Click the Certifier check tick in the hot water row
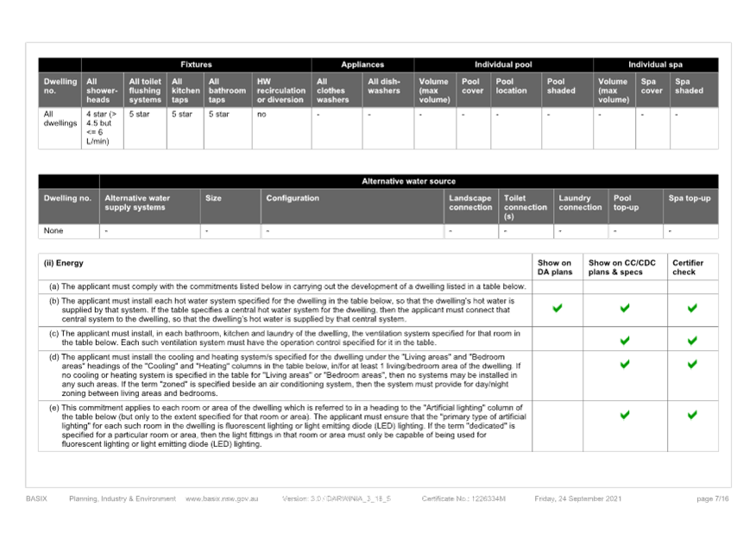The width and height of the screenshot is (756, 533). point(691,308)
